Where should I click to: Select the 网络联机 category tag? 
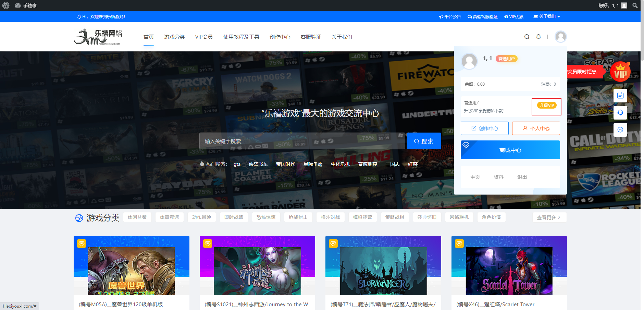(459, 217)
